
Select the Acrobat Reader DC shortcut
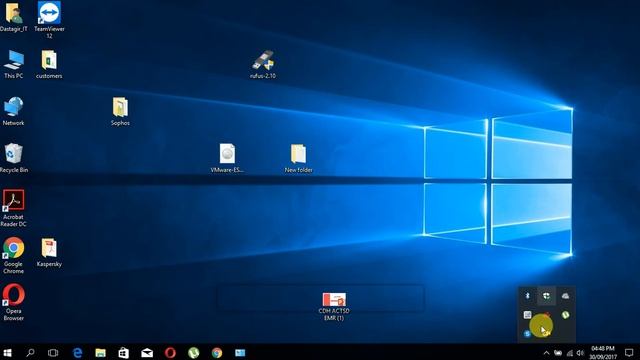[x=13, y=208]
